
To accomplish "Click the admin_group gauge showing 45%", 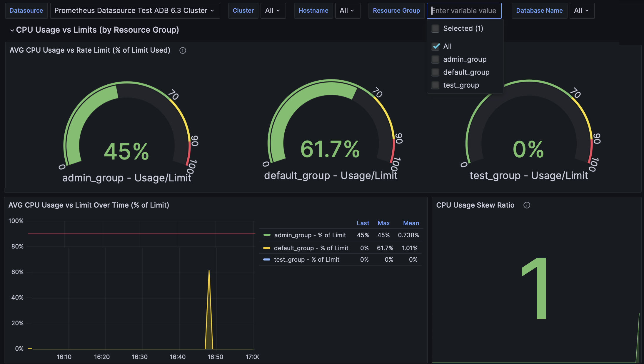I will (x=126, y=150).
